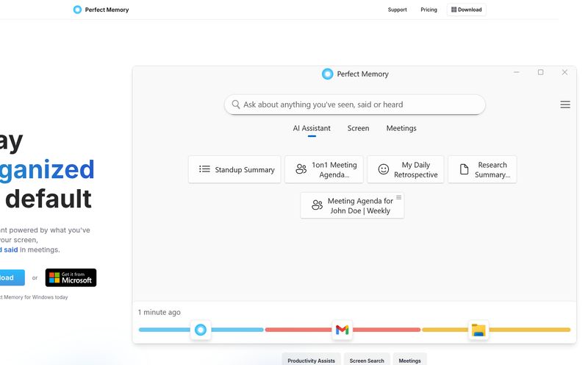The height and width of the screenshot is (365, 588).
Task: Select the Meetings tab at the page bottom
Action: coord(409,360)
